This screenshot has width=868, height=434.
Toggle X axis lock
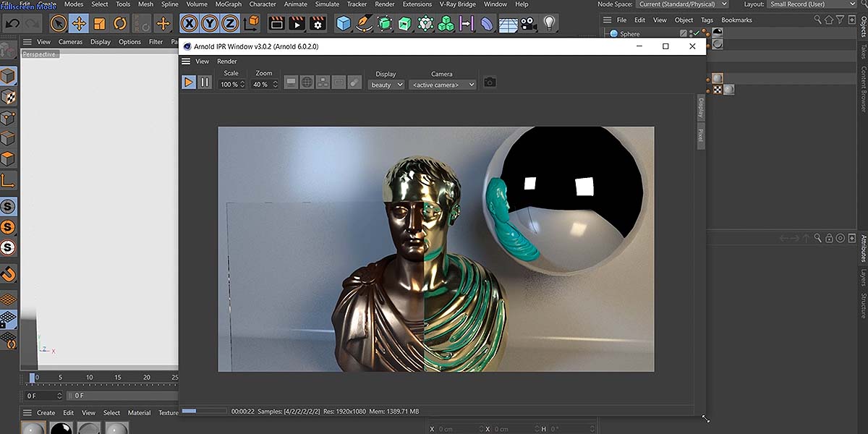(x=190, y=24)
